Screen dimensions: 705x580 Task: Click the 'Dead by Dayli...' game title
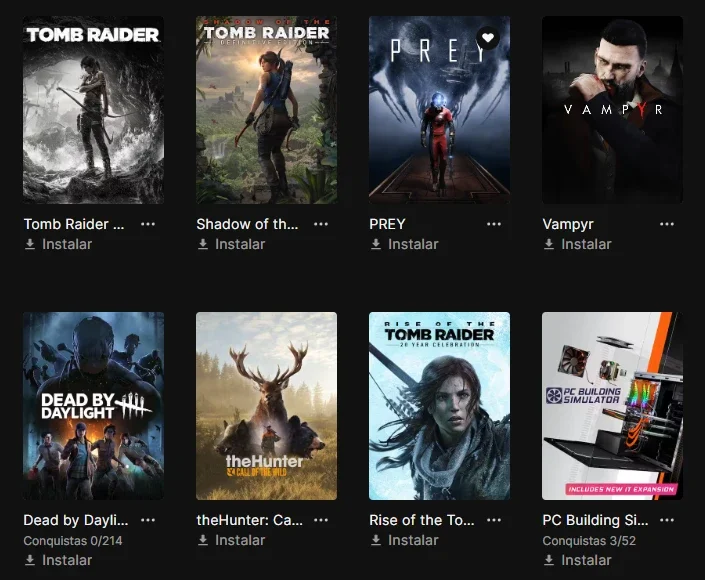click(x=76, y=520)
